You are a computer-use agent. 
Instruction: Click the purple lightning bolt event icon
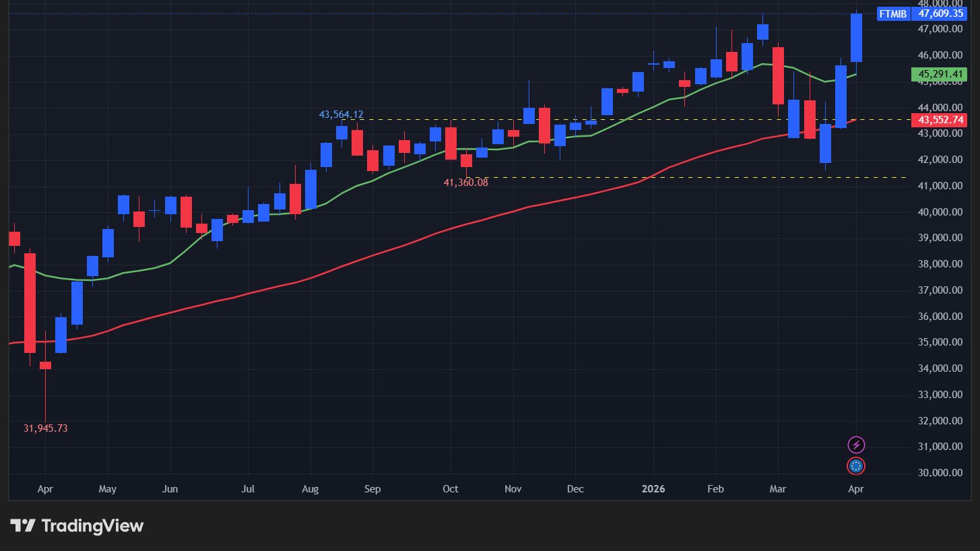click(x=856, y=445)
